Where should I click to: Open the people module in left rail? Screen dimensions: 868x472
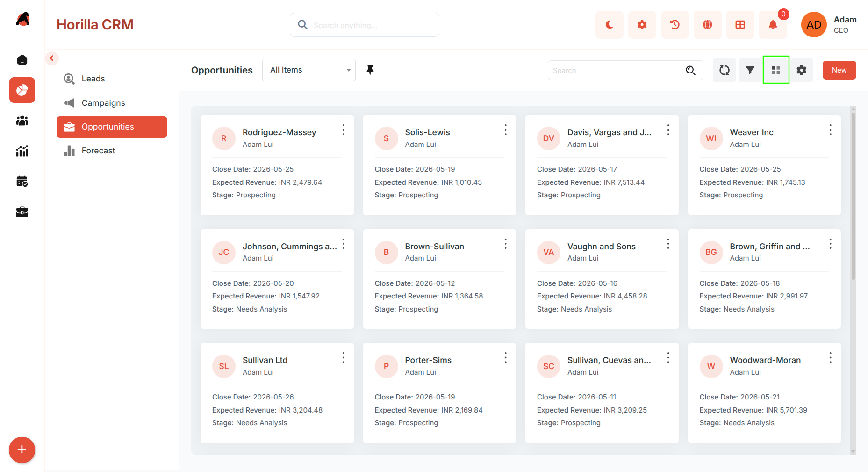coord(22,121)
